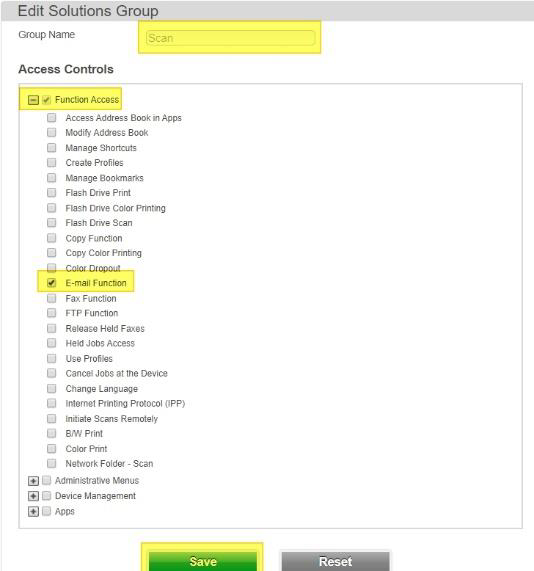Select the Color Print checkbox
Screen dimensions: 534x571
52,448
